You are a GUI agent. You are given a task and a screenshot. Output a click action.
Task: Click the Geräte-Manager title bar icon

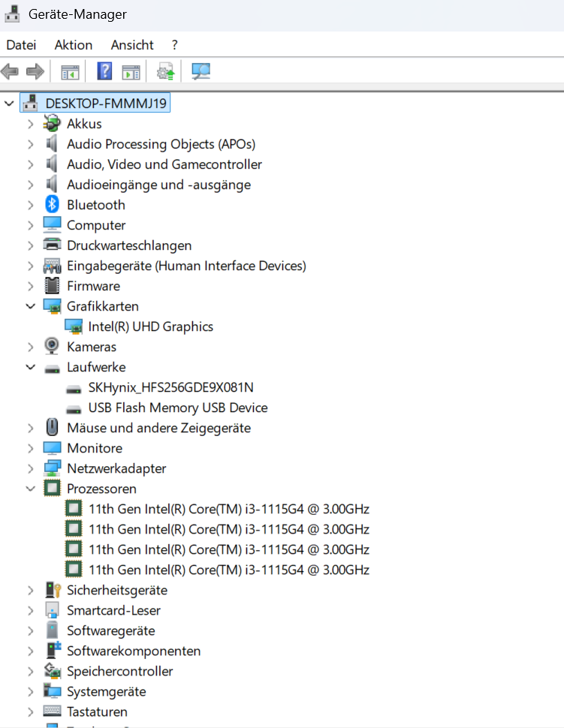click(x=12, y=14)
